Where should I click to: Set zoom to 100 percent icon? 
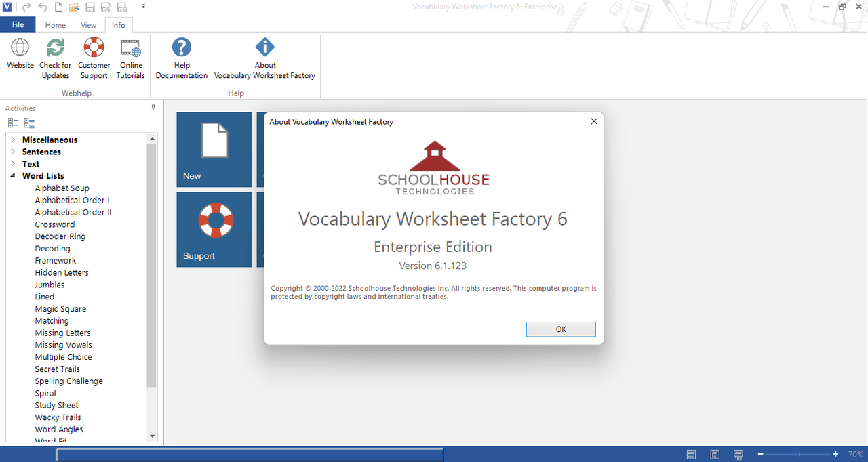click(738, 454)
